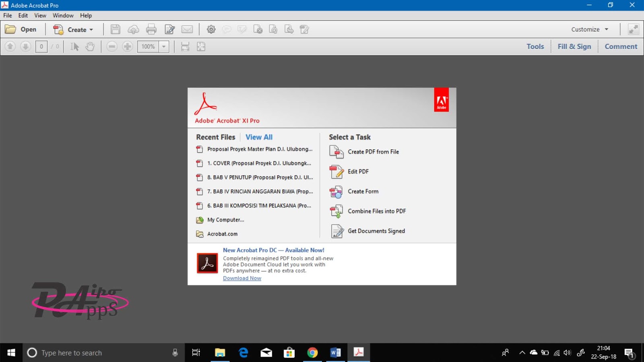Click the highlight text icon
644x362 pixels.
click(242, 29)
